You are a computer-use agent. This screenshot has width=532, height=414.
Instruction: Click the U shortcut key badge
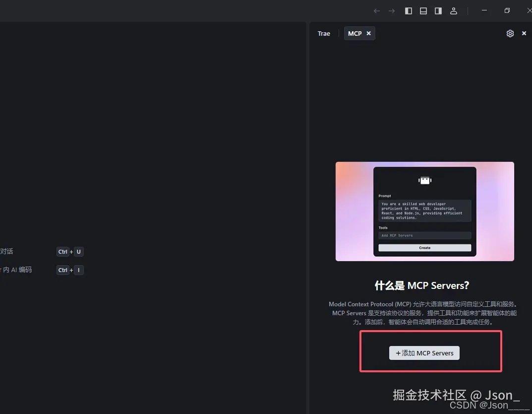coord(79,252)
